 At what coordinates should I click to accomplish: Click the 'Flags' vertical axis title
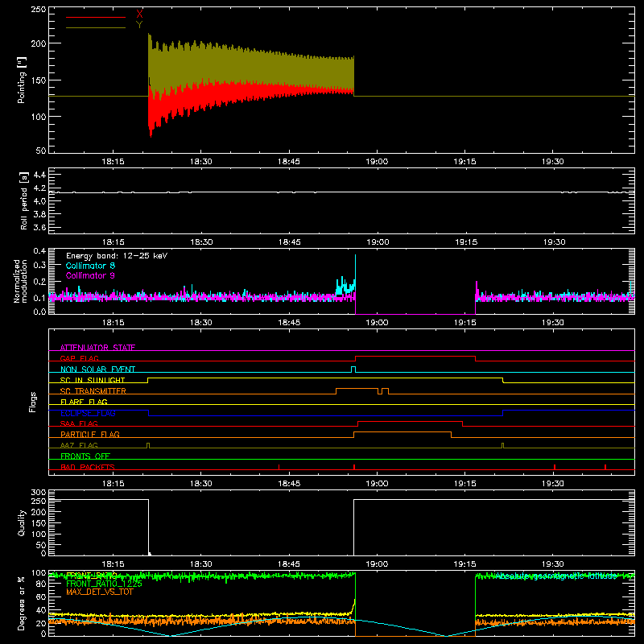click(32, 402)
